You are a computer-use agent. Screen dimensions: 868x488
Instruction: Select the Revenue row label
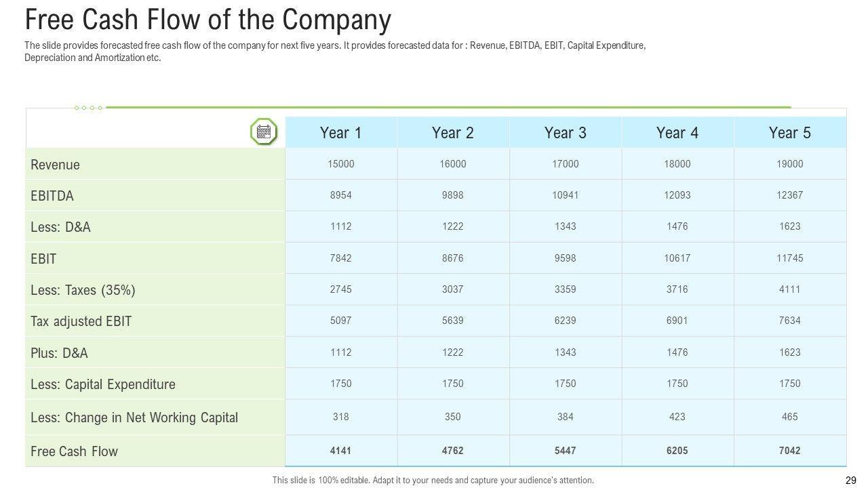pyautogui.click(x=55, y=165)
